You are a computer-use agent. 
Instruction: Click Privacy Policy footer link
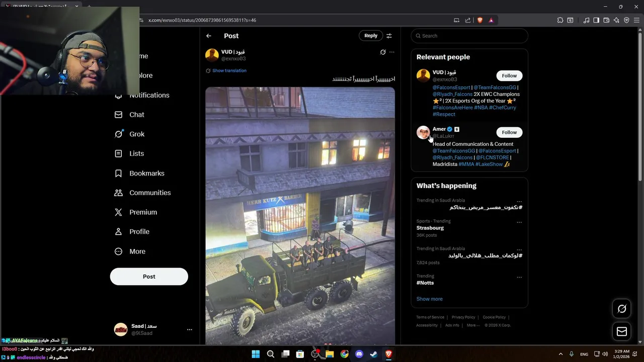pos(463,317)
